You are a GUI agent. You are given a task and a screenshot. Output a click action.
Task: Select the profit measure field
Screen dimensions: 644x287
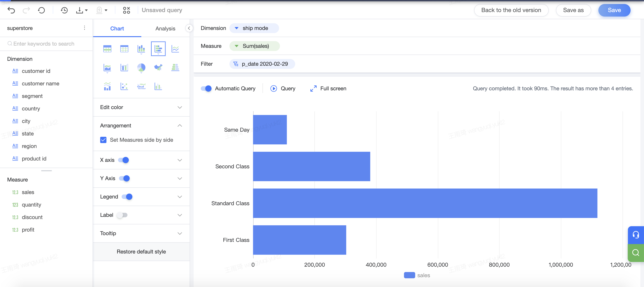pos(28,230)
